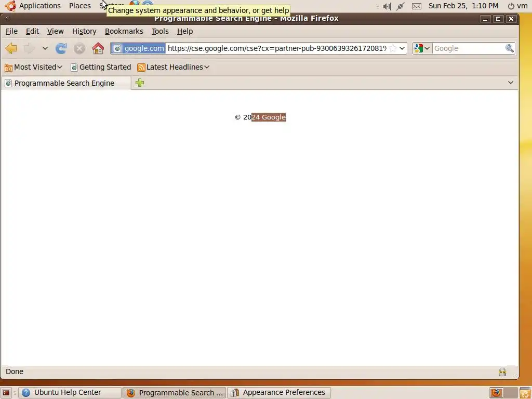
Task: Focus the Google search input field
Action: tap(469, 48)
